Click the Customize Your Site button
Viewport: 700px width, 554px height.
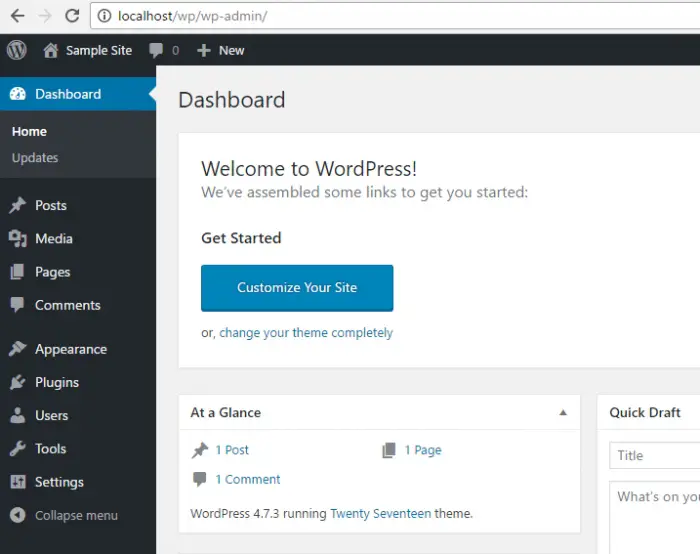297,288
